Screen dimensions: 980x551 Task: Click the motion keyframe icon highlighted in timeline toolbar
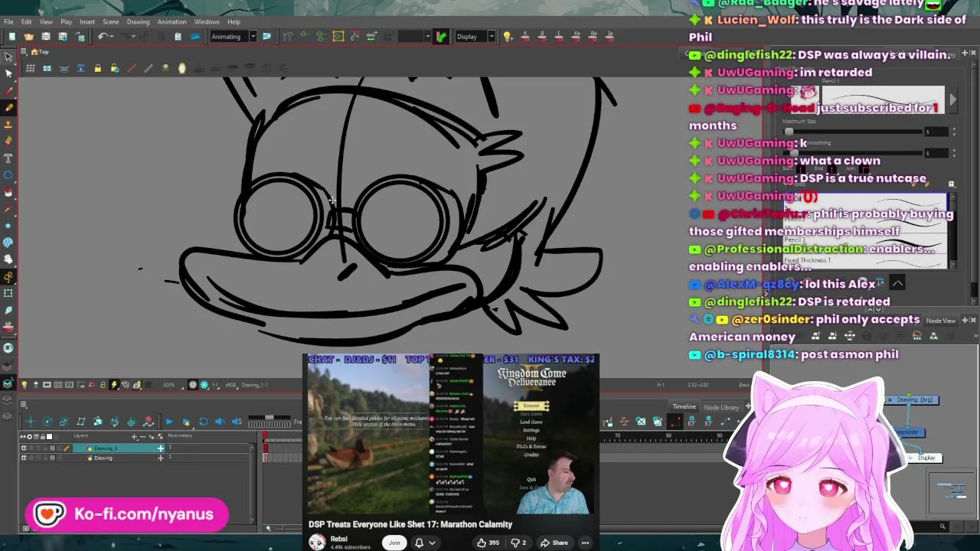[x=675, y=422]
